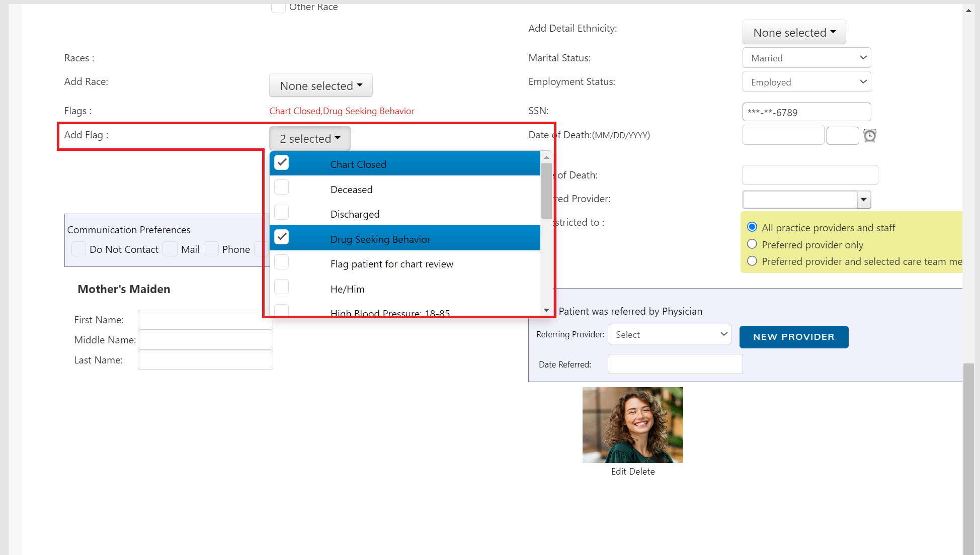Image resolution: width=980 pixels, height=555 pixels.
Task: Select Preferred provider and selected care team option
Action: [x=752, y=261]
